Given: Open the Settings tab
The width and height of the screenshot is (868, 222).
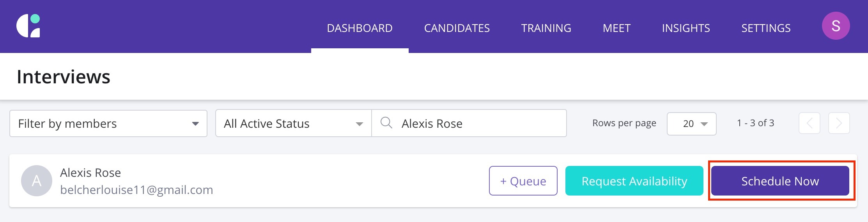Looking at the screenshot, I should 765,28.
